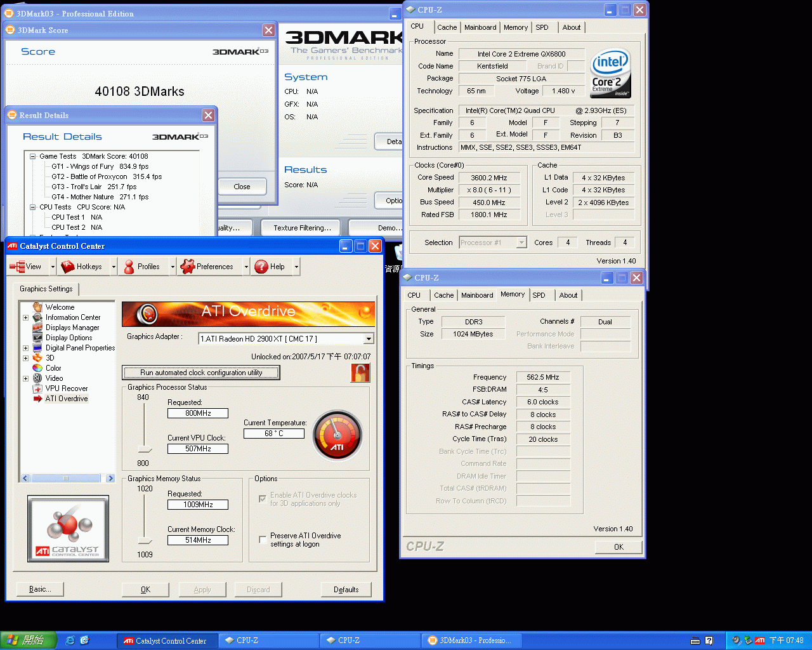The width and height of the screenshot is (812, 650).
Task: Collapse the CPU Tests tree node
Action: click(x=33, y=207)
